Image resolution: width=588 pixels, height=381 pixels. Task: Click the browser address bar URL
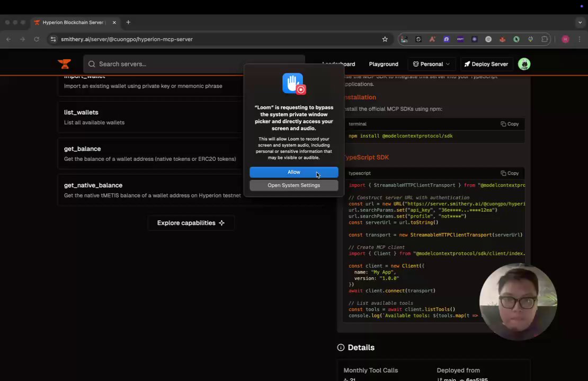pyautogui.click(x=127, y=39)
